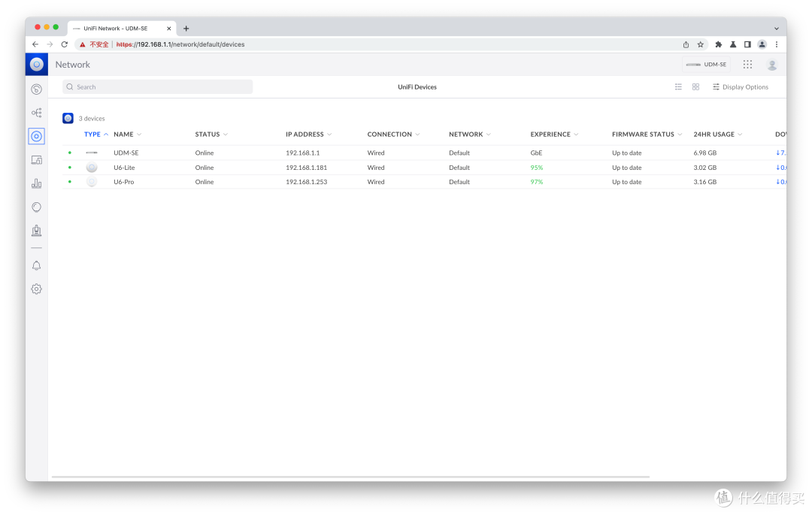Screen dimensions: 812x515
Task: Open the STATUS column dropdown
Action: (x=225, y=134)
